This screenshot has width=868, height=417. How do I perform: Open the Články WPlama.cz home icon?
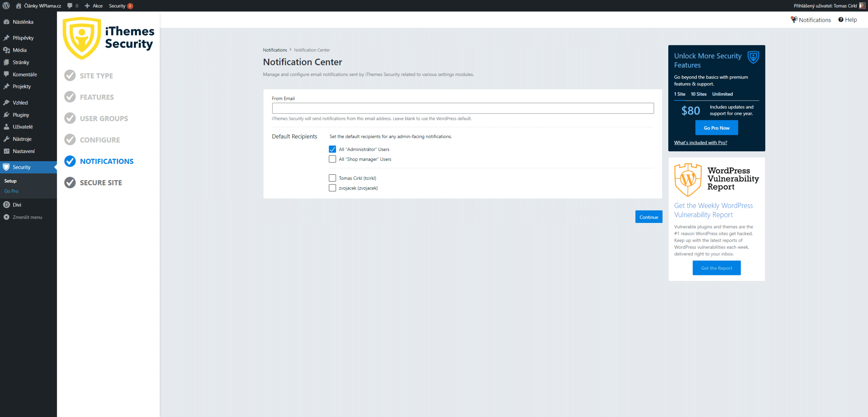tap(19, 6)
